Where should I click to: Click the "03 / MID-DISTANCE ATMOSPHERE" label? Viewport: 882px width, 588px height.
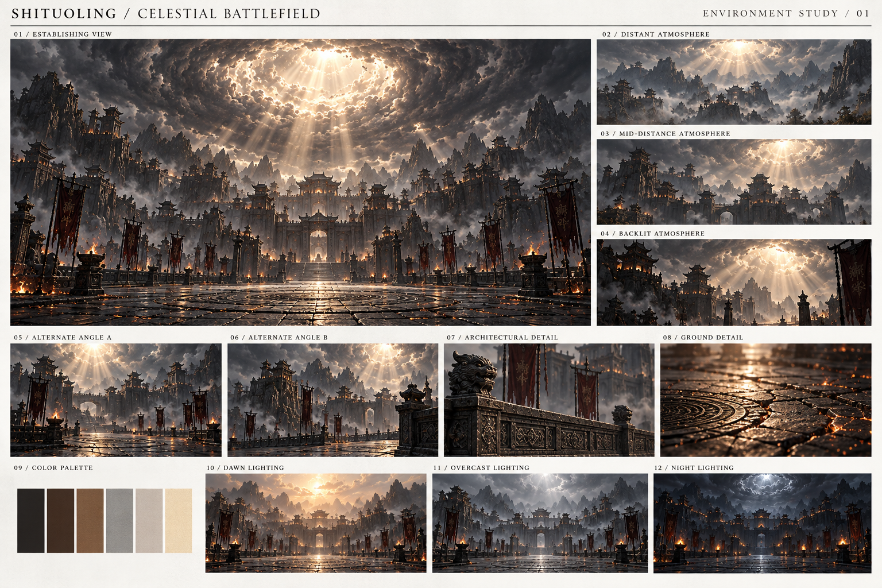666,133
